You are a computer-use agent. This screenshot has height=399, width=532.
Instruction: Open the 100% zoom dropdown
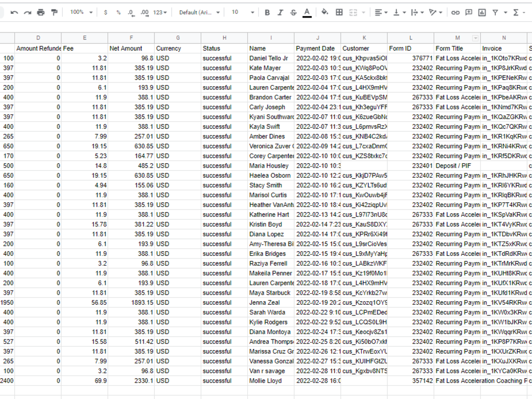81,12
